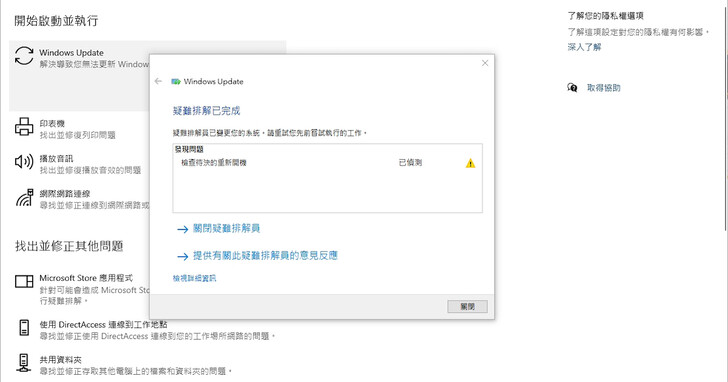Click the Windows Update sync arrows icon
This screenshot has width=728, height=382.
click(24, 56)
